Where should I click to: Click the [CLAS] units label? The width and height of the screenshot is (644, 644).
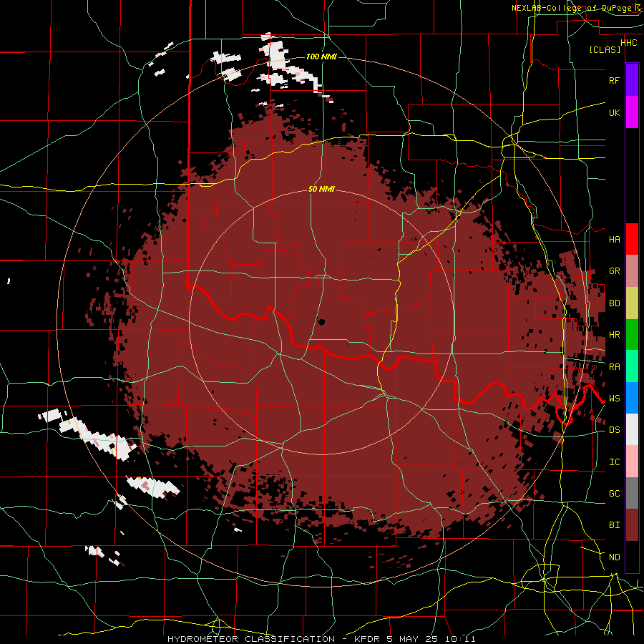605,49
